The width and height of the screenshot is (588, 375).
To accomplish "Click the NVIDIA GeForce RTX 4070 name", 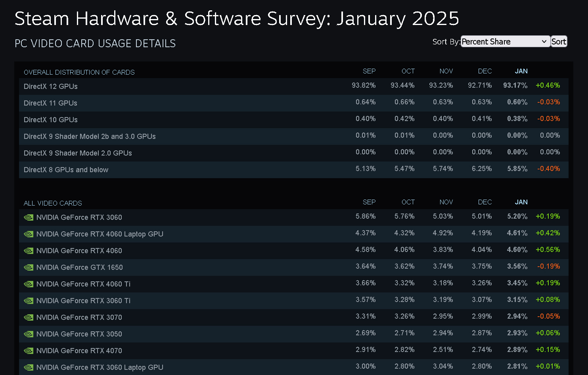I will coord(79,351).
